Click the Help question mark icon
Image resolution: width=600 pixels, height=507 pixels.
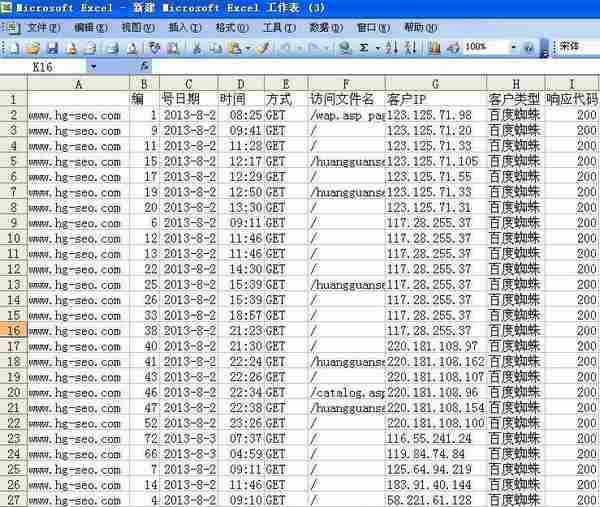[527, 47]
